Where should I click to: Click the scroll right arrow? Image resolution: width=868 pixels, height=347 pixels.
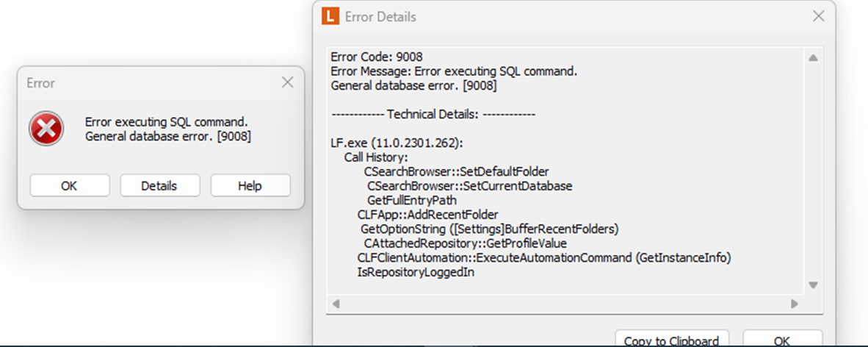click(x=795, y=304)
